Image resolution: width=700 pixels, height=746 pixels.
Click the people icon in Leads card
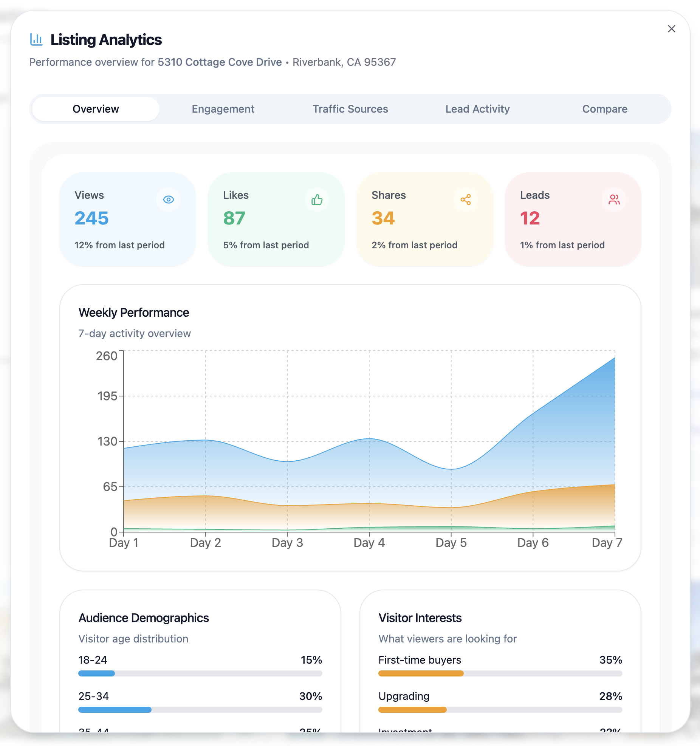[x=614, y=200]
